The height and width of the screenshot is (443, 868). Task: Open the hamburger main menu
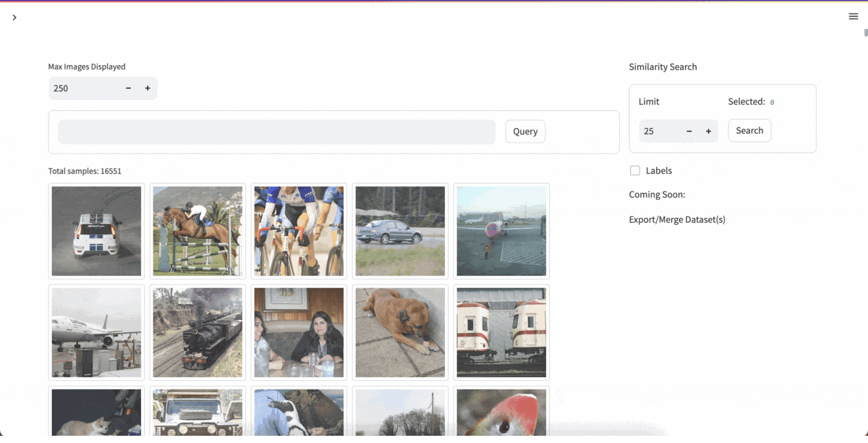[x=853, y=17]
